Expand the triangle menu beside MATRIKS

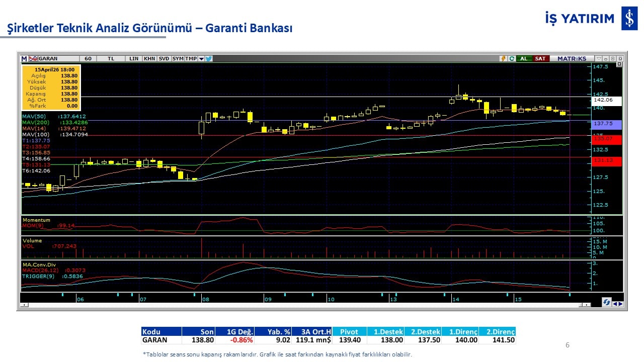[x=598, y=58]
